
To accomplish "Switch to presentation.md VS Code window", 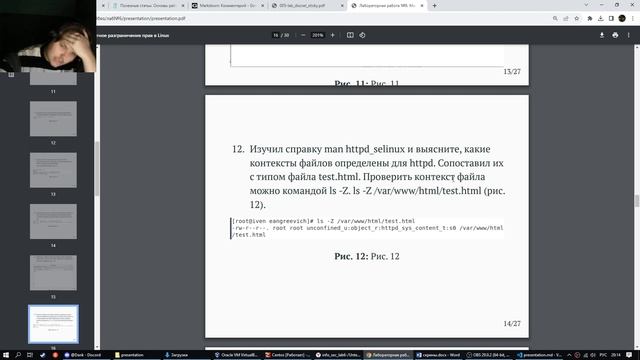I will pos(539,355).
